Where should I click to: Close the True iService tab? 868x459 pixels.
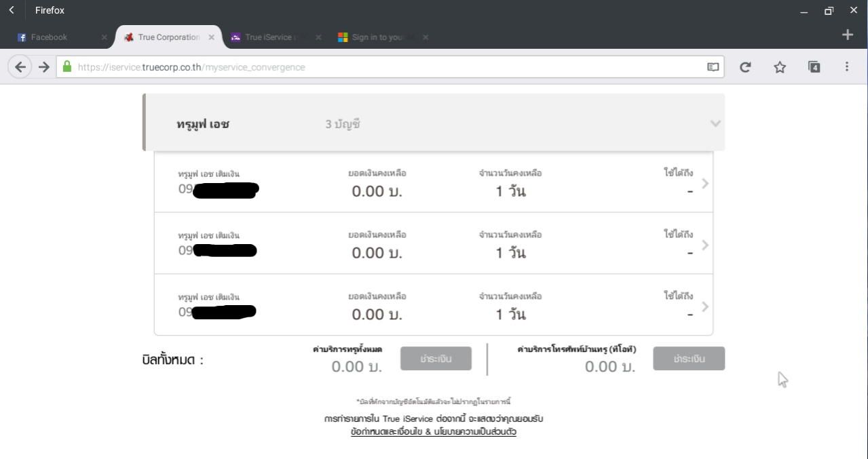pyautogui.click(x=318, y=37)
